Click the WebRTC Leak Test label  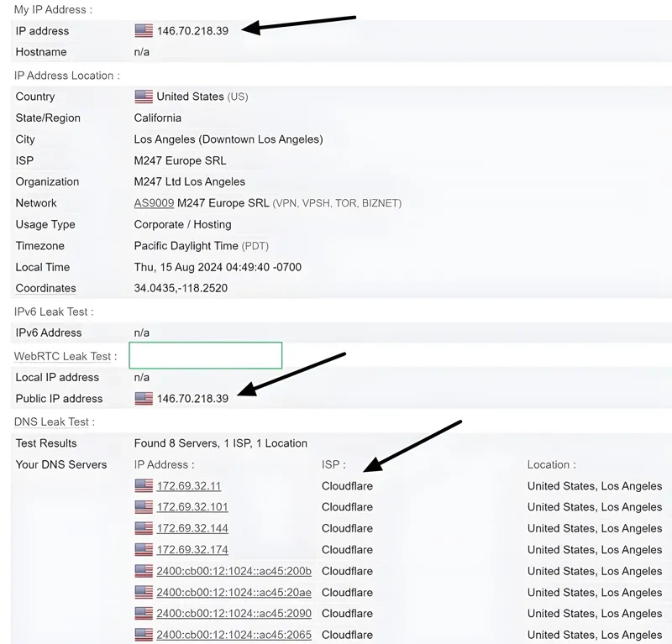pos(66,356)
